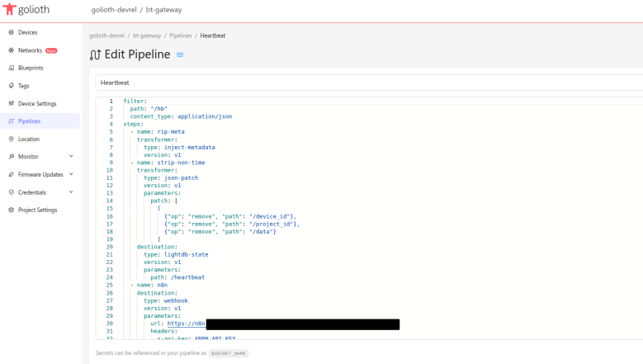
Task: Click the Golioth logo in the header
Action: [x=26, y=9]
